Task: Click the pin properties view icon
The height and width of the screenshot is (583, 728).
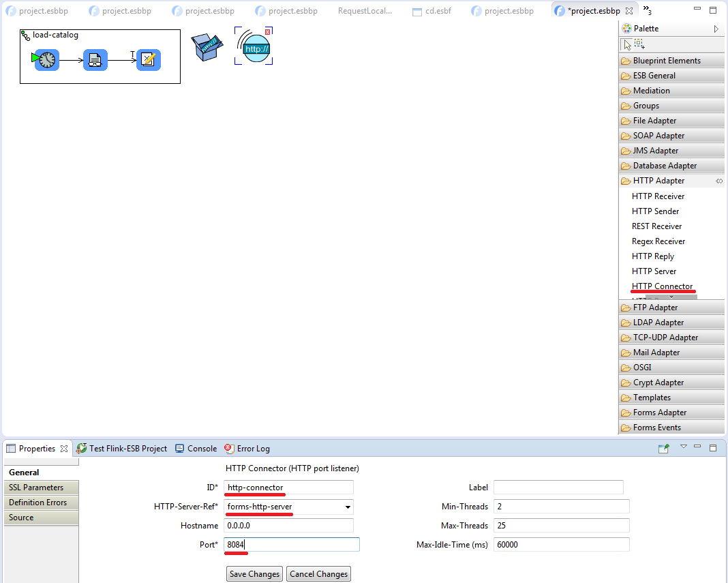Action: click(663, 448)
